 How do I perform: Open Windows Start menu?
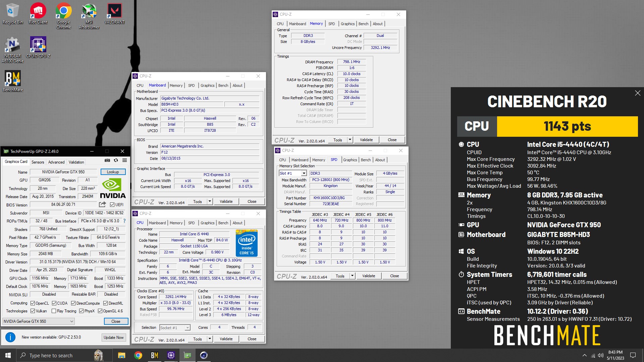(8, 355)
